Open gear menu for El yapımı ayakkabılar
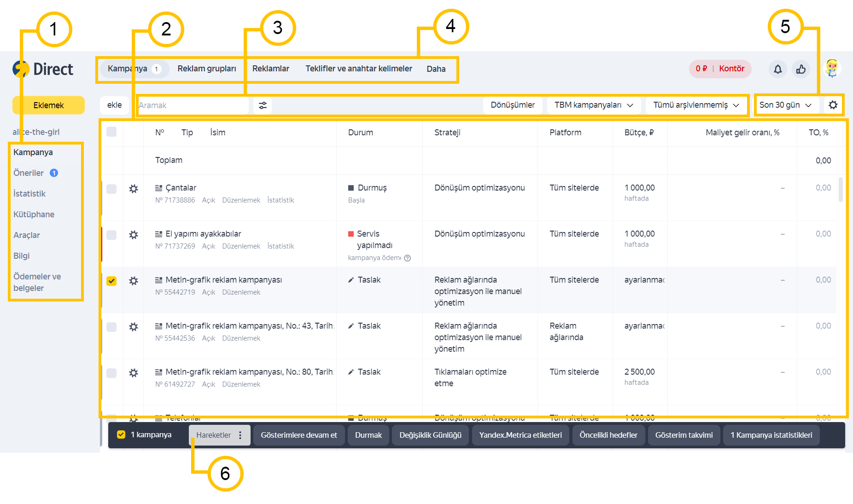 [x=134, y=235]
